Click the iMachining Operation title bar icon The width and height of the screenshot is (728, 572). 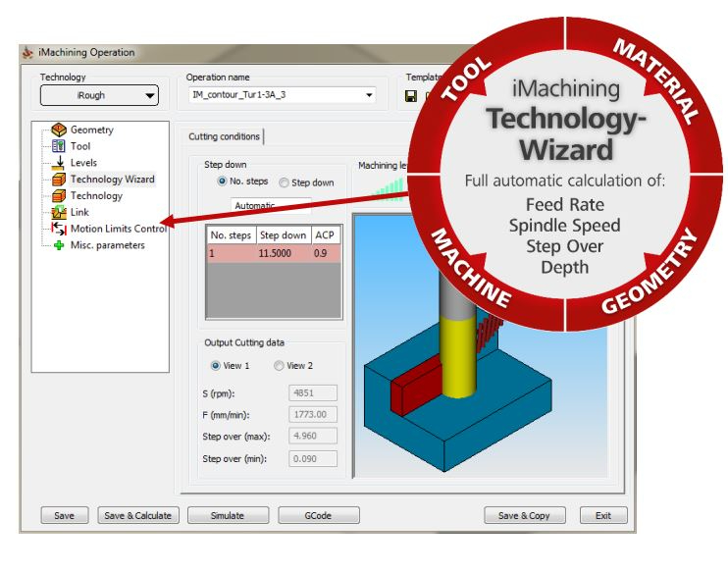pyautogui.click(x=28, y=52)
